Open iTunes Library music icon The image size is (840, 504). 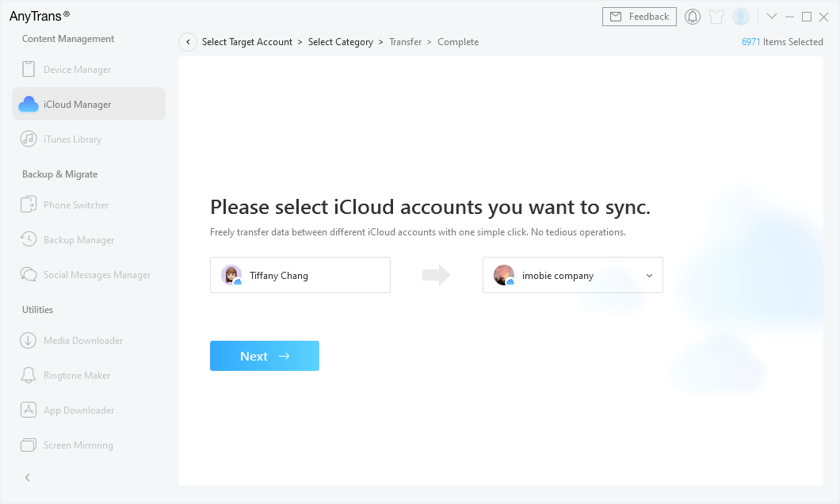click(29, 139)
